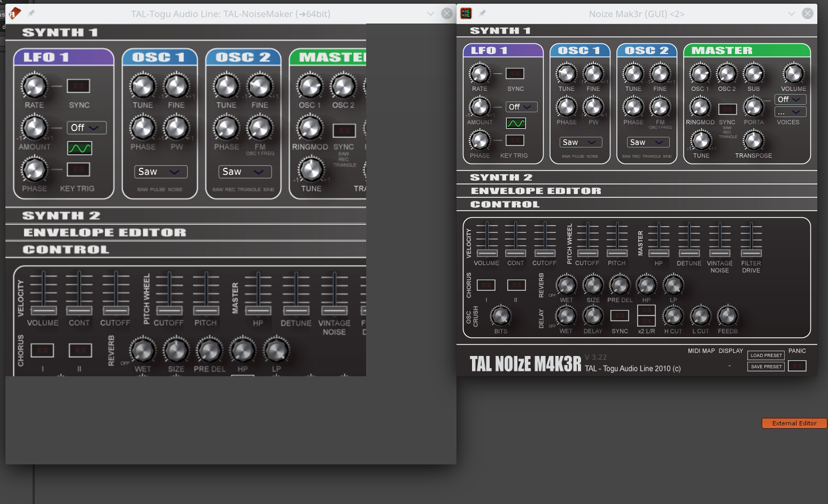This screenshot has width=828, height=504.
Task: Expand the SYNTH 2 section in the Noize Mak3r window
Action: (637, 177)
